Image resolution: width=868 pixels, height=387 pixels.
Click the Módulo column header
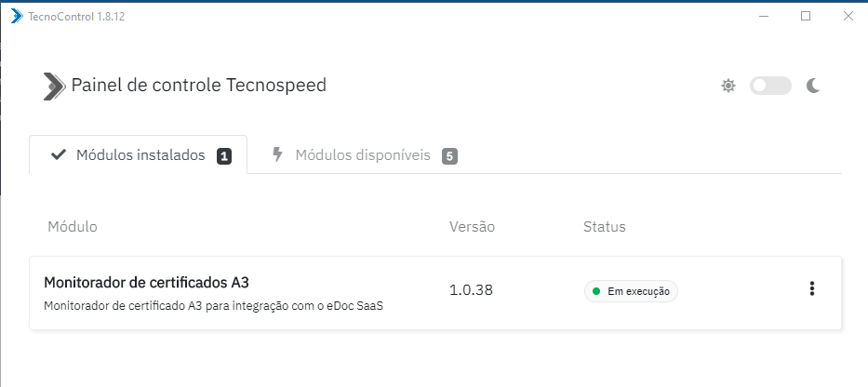point(73,226)
